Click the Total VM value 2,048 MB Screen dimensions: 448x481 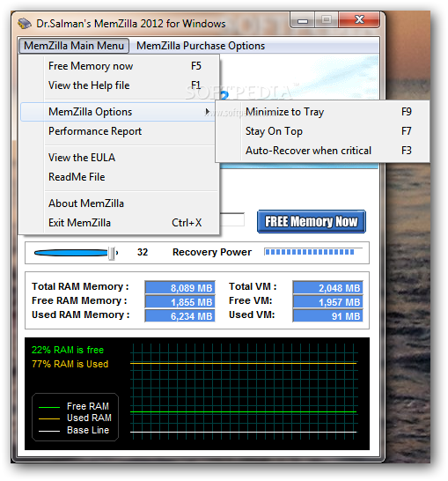pos(327,288)
